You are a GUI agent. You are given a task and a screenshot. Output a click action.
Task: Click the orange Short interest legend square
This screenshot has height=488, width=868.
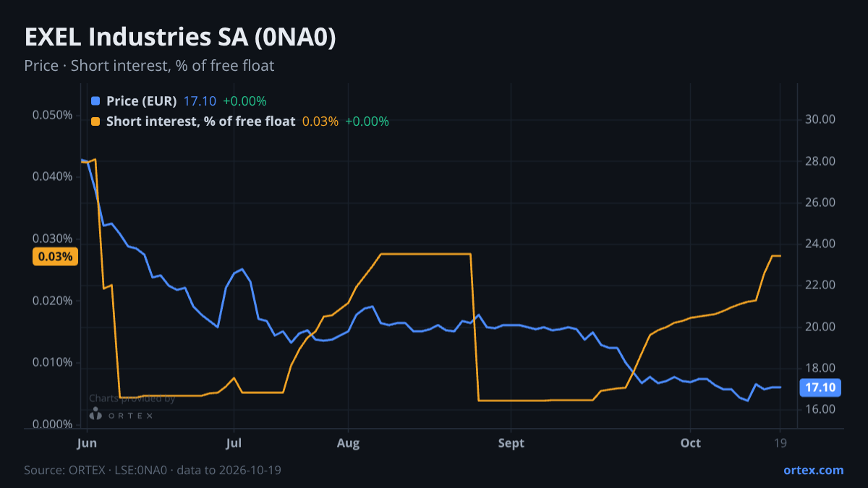pos(95,121)
